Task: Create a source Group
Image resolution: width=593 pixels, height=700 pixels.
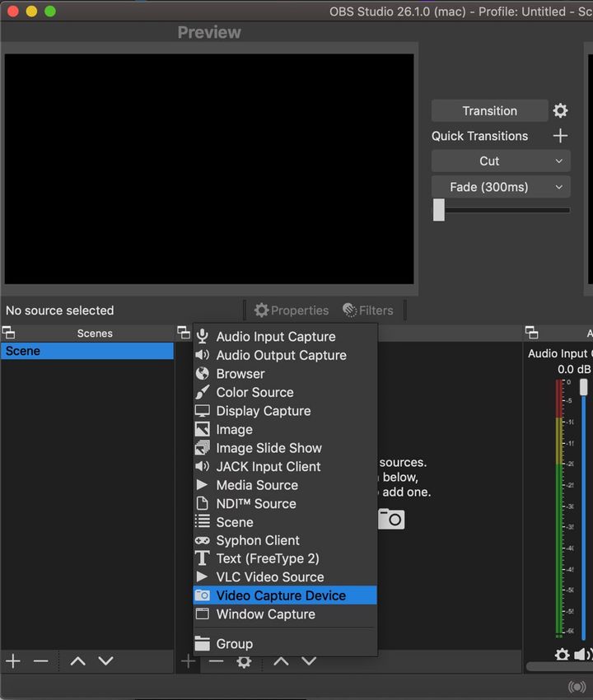Action: (x=285, y=644)
